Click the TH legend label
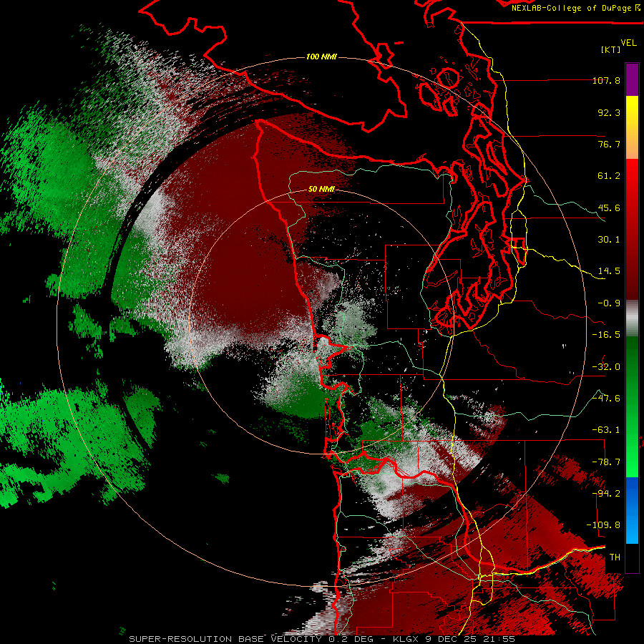Image resolution: width=644 pixels, height=644 pixels. click(x=615, y=557)
